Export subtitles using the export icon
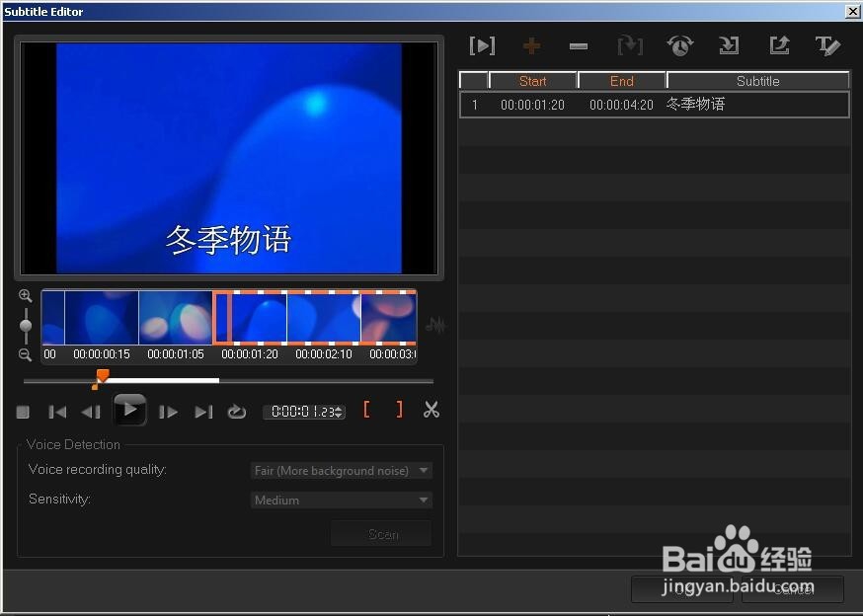 tap(778, 45)
